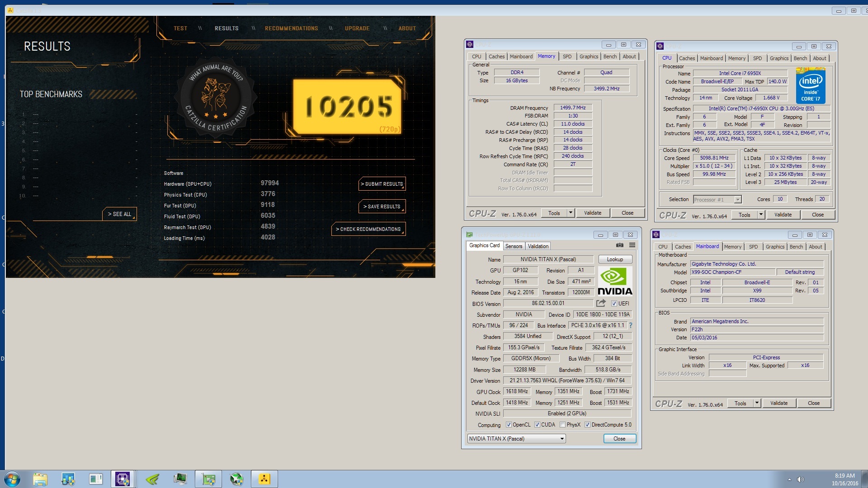868x488 pixels.
Task: Show hidden system tray icons
Action: coord(789,479)
